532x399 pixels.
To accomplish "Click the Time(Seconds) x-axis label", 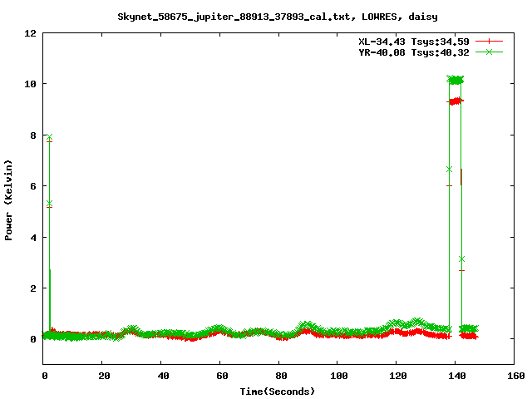I will point(278,392).
